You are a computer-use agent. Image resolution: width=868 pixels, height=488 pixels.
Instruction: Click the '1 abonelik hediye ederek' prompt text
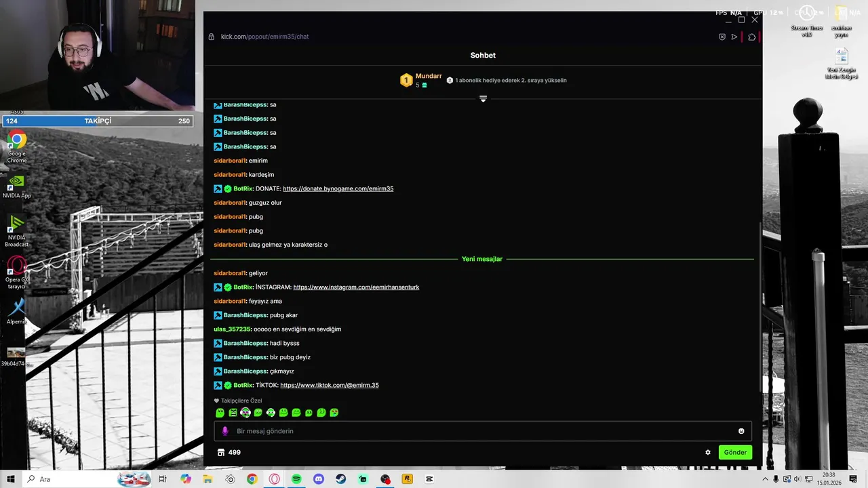tap(511, 80)
